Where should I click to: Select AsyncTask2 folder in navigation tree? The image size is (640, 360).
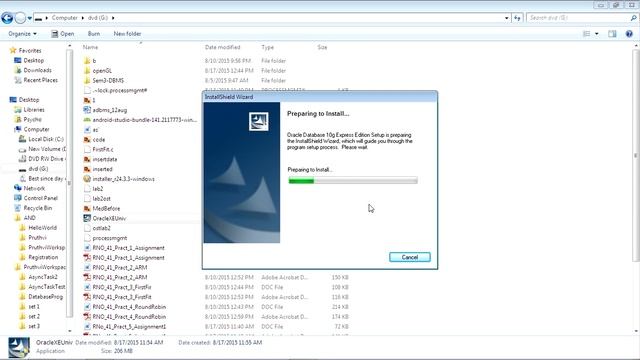[x=43, y=277]
